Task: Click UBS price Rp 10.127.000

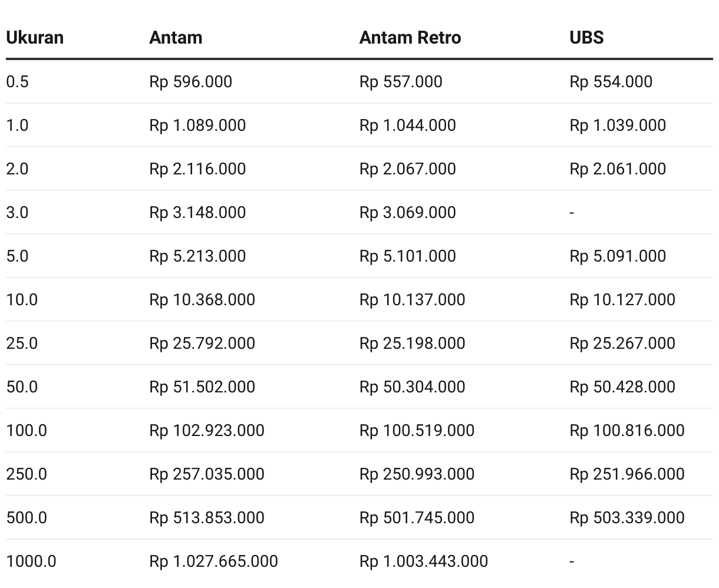Action: pyautogui.click(x=622, y=299)
